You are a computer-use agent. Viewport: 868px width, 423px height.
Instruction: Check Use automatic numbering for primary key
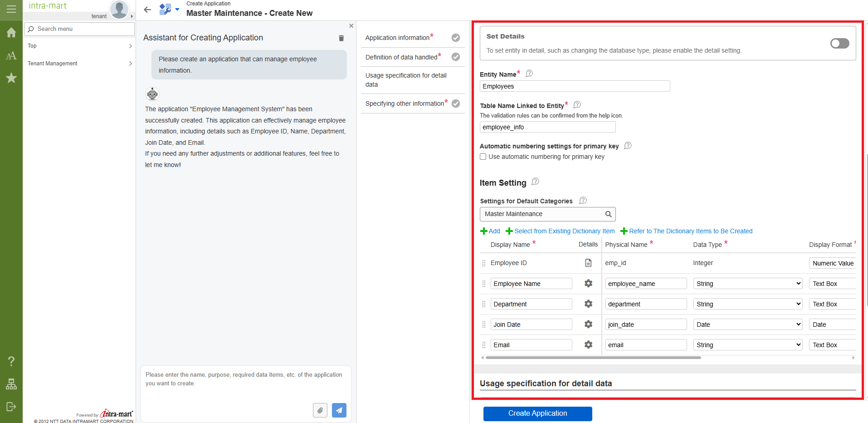483,157
